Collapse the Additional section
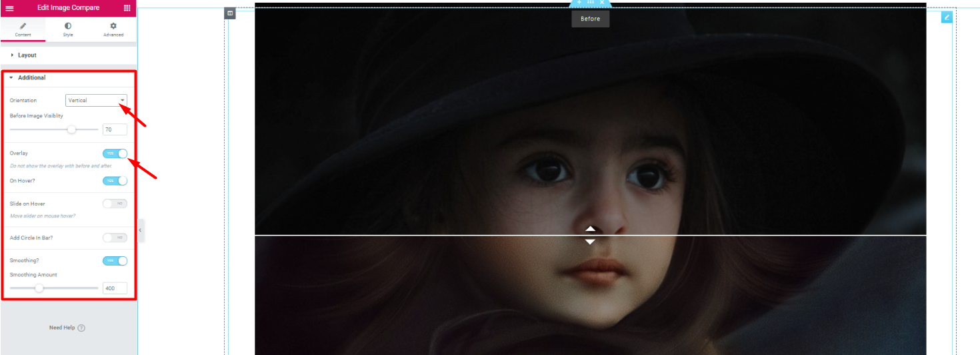Image resolution: width=980 pixels, height=355 pixels. click(31, 78)
